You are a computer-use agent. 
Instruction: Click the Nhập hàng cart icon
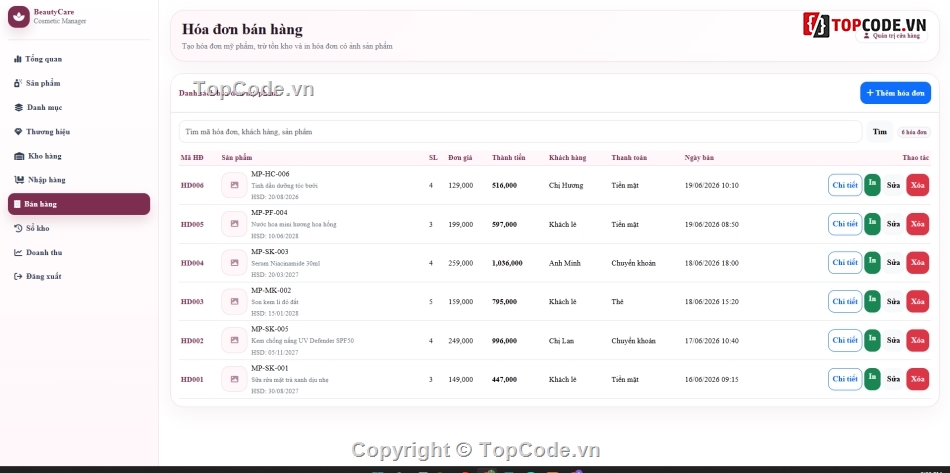pyautogui.click(x=19, y=180)
